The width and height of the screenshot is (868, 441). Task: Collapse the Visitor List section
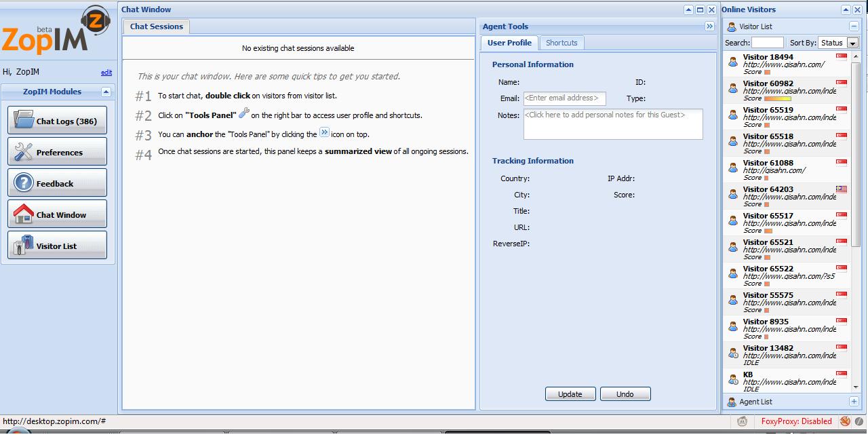[854, 26]
